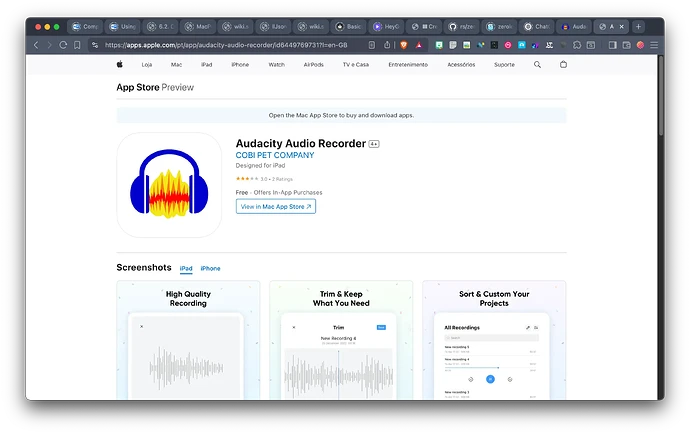Click the search magnifier on Apple nav
The width and height of the screenshot is (690, 434).
(x=537, y=65)
